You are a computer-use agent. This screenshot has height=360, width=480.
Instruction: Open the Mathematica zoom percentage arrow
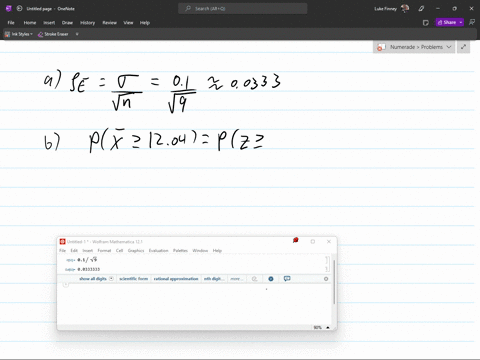click(328, 328)
